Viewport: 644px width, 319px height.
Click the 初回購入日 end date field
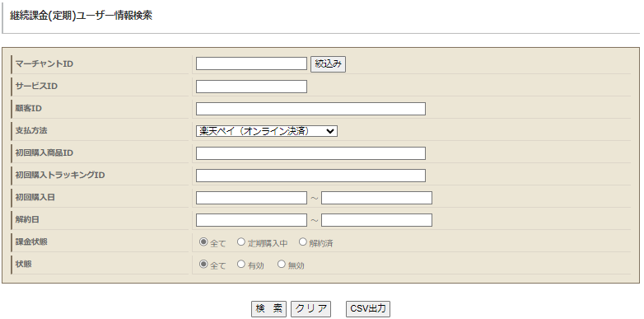[x=376, y=198]
